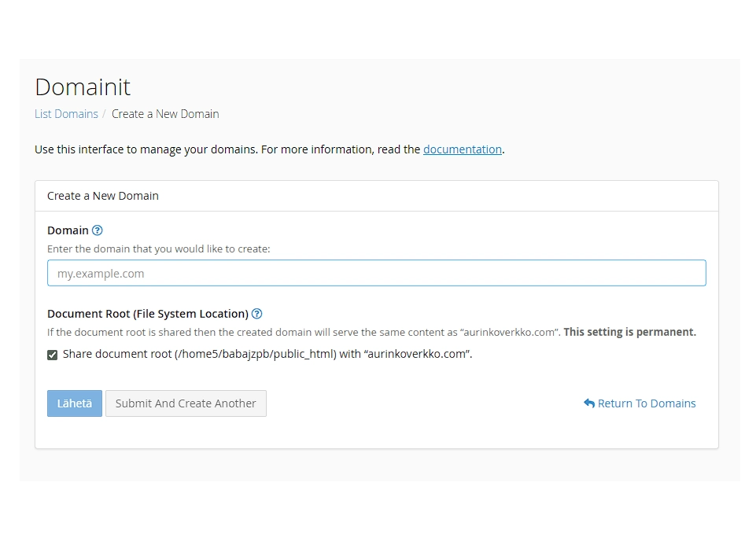Open the Document Root help tooltip icon
The width and height of the screenshot is (756, 534).
pos(256,314)
